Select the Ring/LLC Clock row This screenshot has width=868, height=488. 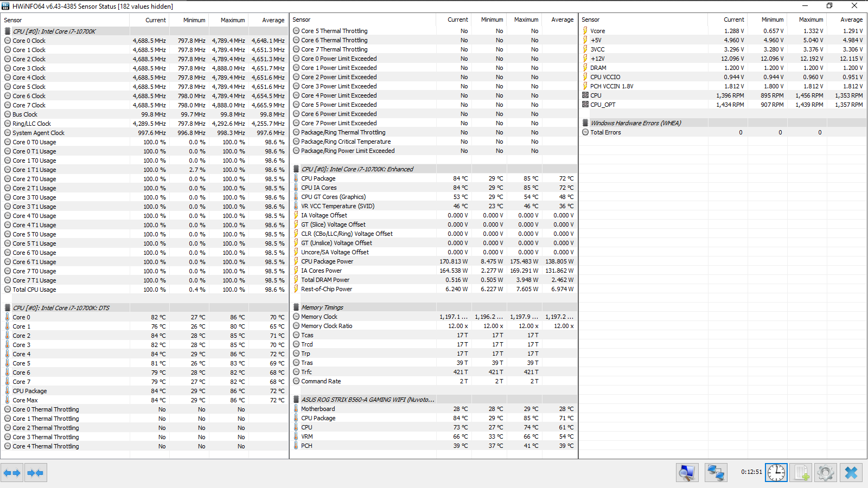[144, 124]
